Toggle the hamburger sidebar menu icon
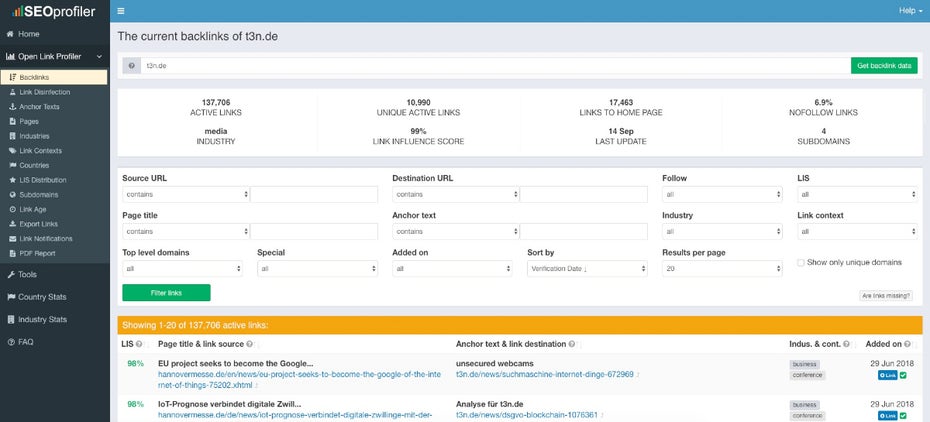The image size is (930, 422). 121,11
